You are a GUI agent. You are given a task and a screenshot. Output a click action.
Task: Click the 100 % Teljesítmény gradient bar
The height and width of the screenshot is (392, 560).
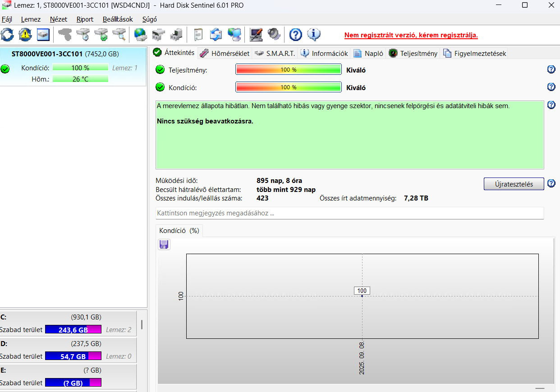(x=289, y=69)
